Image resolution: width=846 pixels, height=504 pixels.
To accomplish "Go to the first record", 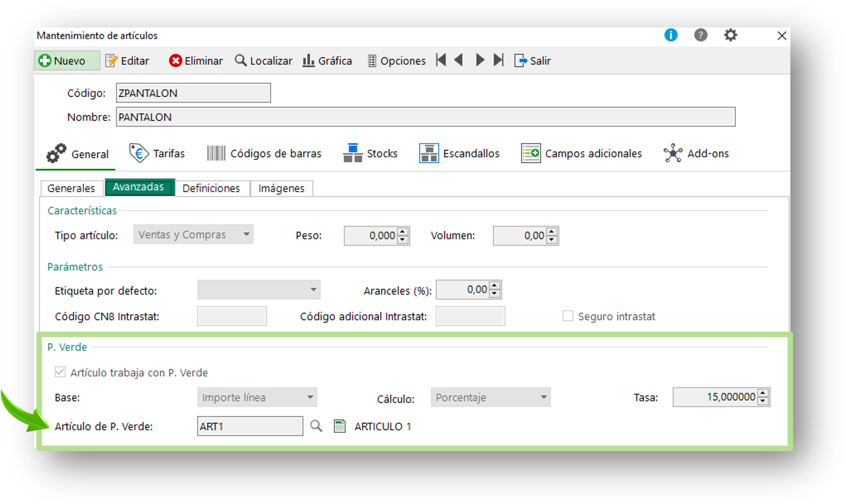I will click(x=441, y=60).
